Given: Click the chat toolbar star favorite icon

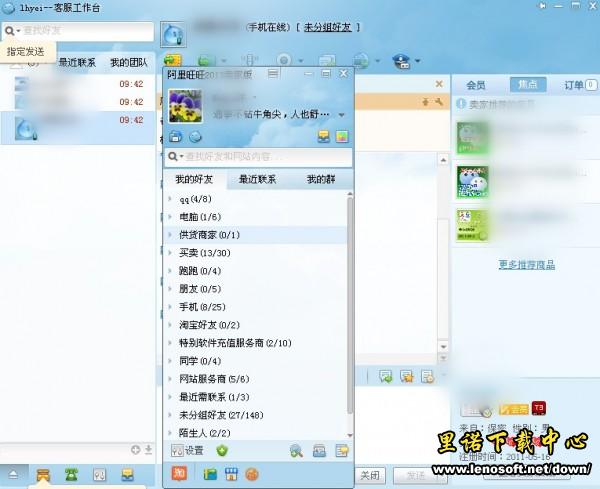Looking at the screenshot, I should point(406,377).
